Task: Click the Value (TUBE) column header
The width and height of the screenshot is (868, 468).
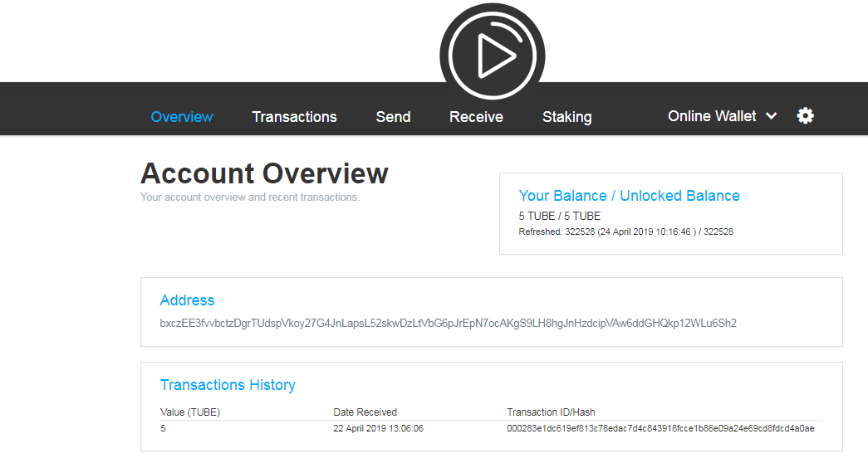Action: pyautogui.click(x=190, y=412)
